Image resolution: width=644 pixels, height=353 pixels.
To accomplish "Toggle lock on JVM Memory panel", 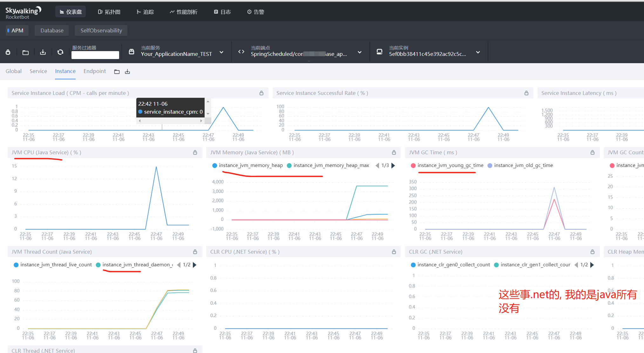I will (x=394, y=152).
